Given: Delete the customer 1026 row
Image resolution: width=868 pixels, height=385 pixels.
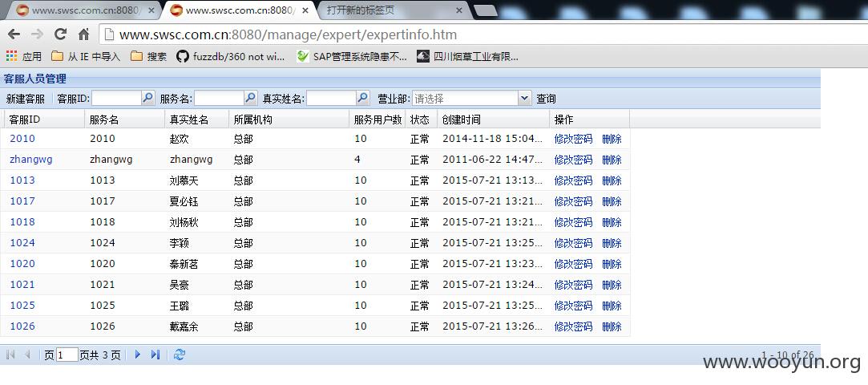Looking at the screenshot, I should tap(612, 326).
